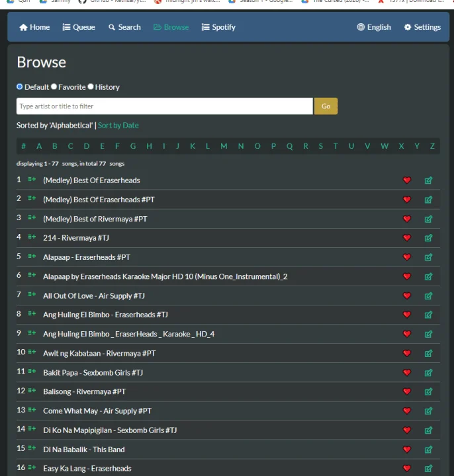
Task: Queue 'Come What May - Air Supply #PT'
Action: 32,410
